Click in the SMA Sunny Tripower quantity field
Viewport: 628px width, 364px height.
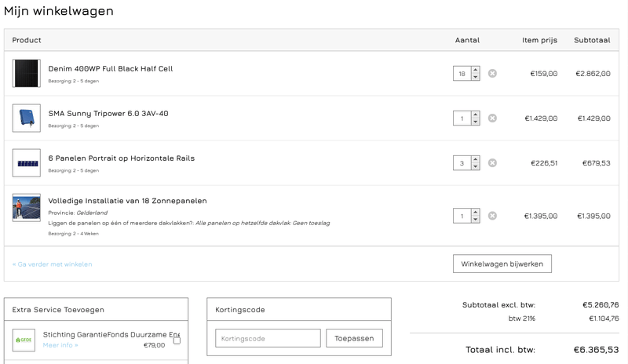462,118
